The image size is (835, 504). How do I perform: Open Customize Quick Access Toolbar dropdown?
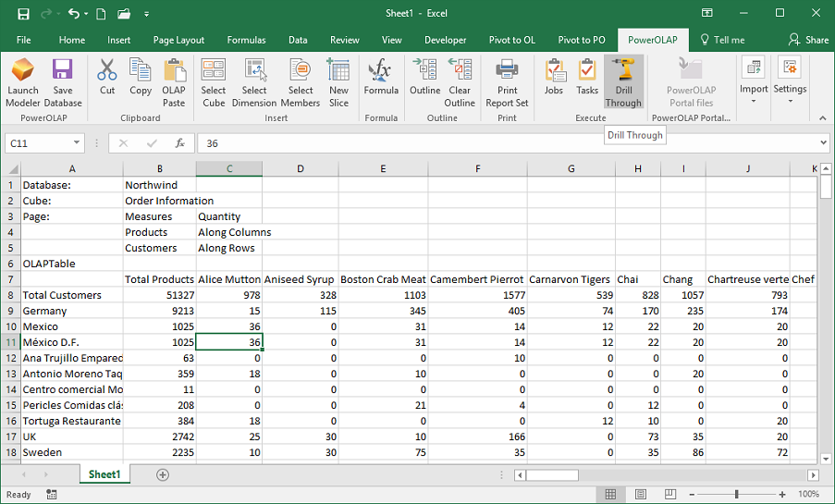(x=146, y=15)
